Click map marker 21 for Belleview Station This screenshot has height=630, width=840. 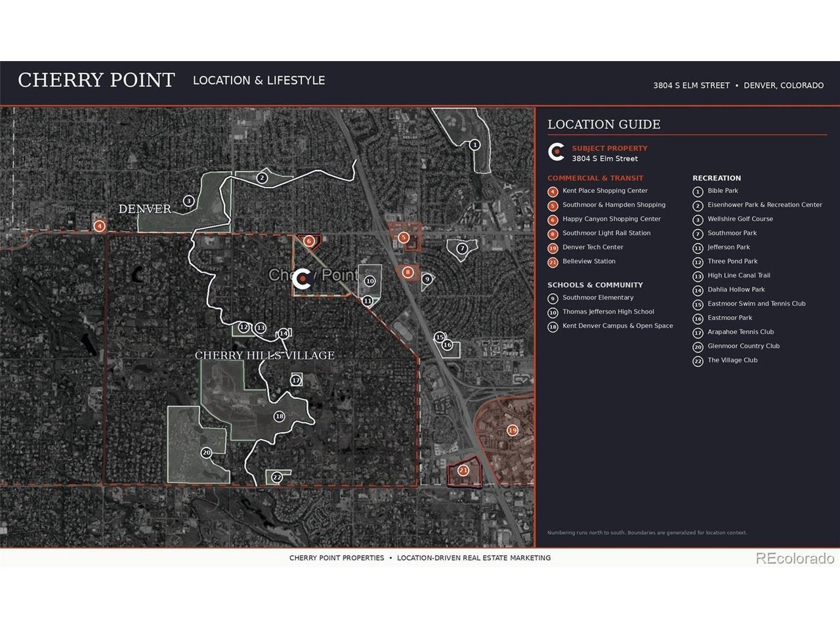[463, 470]
